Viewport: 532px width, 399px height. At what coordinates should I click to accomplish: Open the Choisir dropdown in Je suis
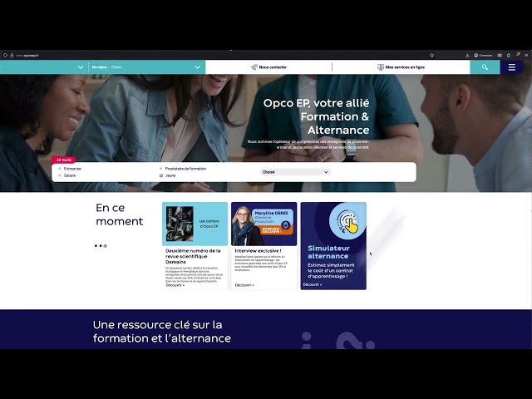(x=295, y=172)
